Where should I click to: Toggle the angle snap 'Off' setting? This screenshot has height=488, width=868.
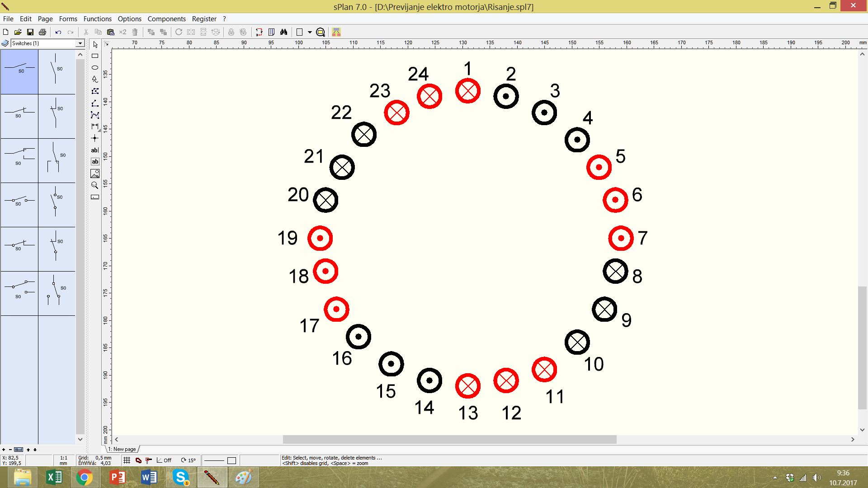pos(164,460)
